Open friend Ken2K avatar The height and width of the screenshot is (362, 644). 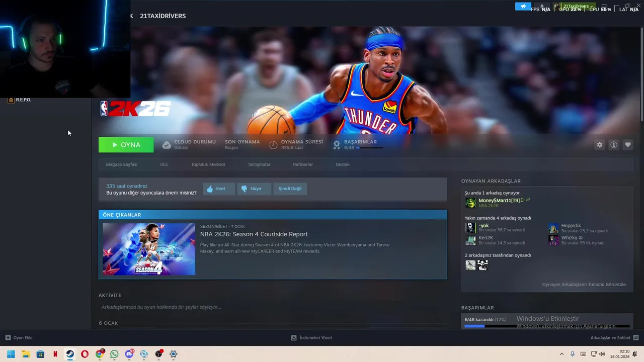coord(470,240)
